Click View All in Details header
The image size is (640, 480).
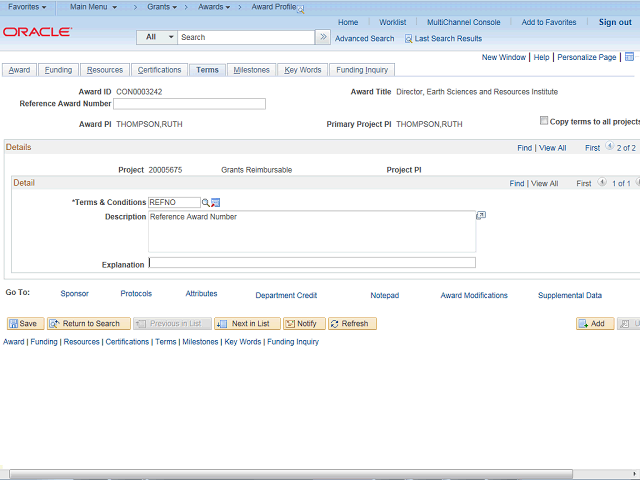(552, 148)
